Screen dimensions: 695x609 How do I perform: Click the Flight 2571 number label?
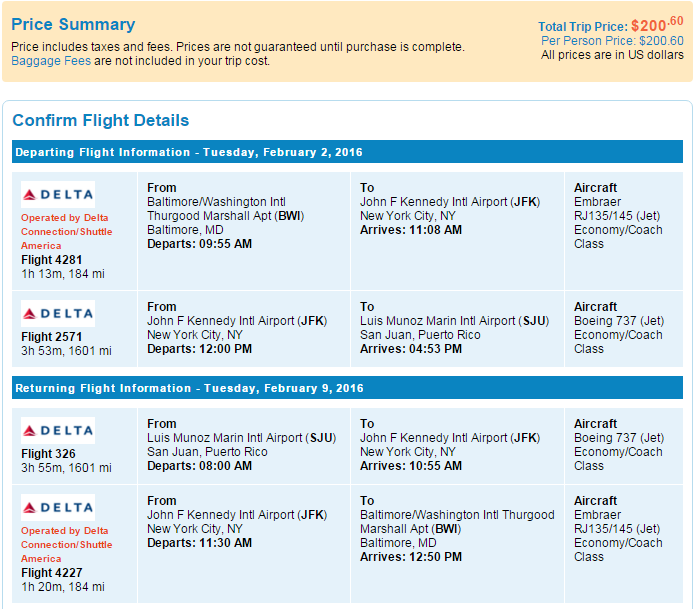pyautogui.click(x=51, y=337)
